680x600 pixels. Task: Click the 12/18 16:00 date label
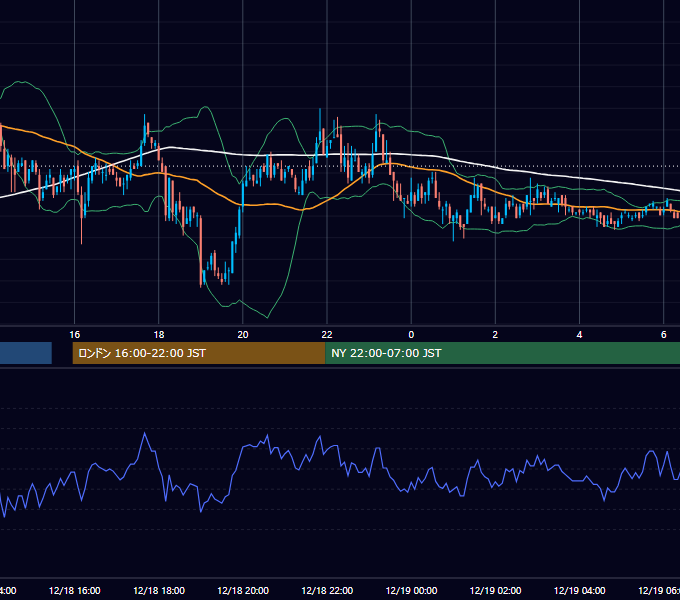click(x=75, y=590)
